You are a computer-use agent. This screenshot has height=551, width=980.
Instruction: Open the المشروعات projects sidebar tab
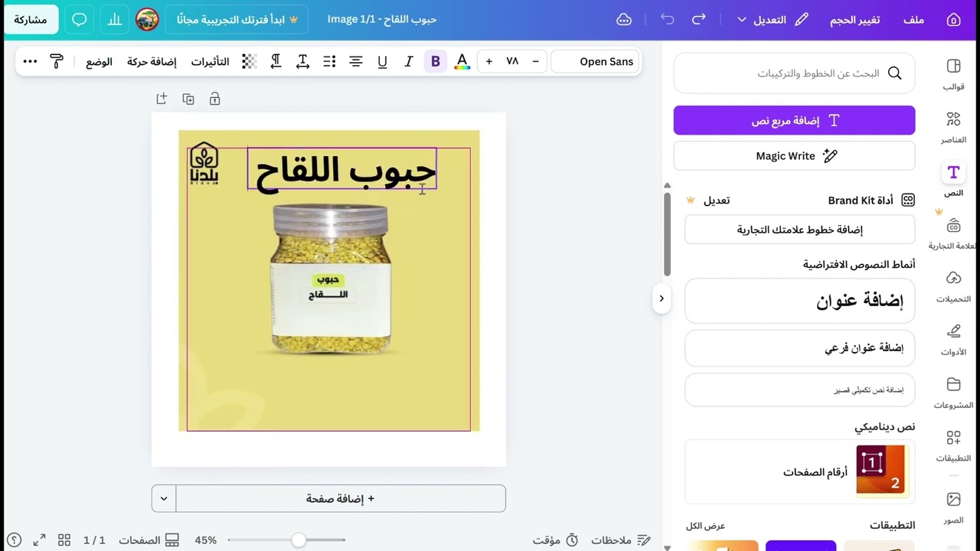coord(953,393)
